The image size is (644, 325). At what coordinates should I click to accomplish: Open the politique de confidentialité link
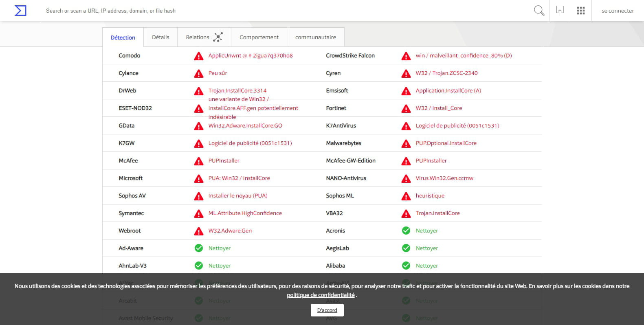[321, 295]
